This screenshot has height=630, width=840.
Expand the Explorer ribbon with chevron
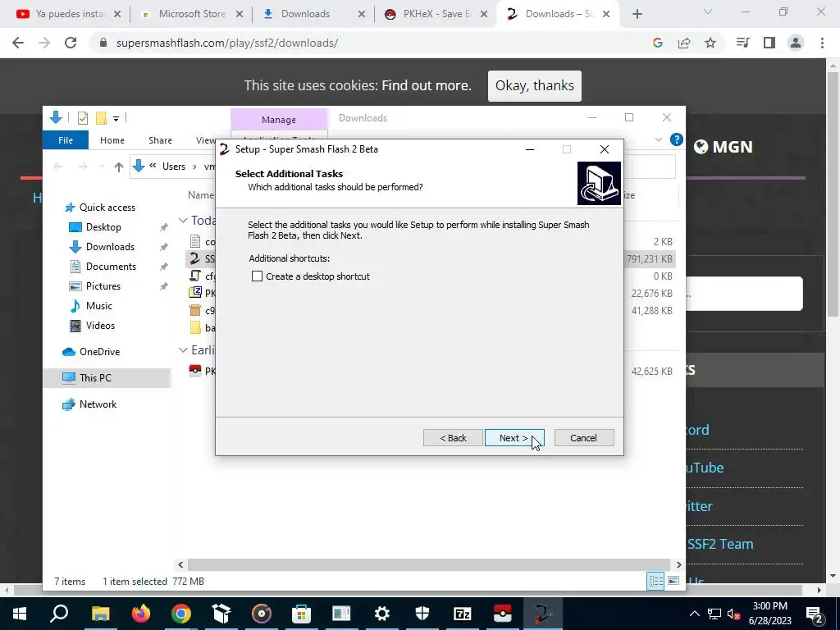pyautogui.click(x=659, y=139)
